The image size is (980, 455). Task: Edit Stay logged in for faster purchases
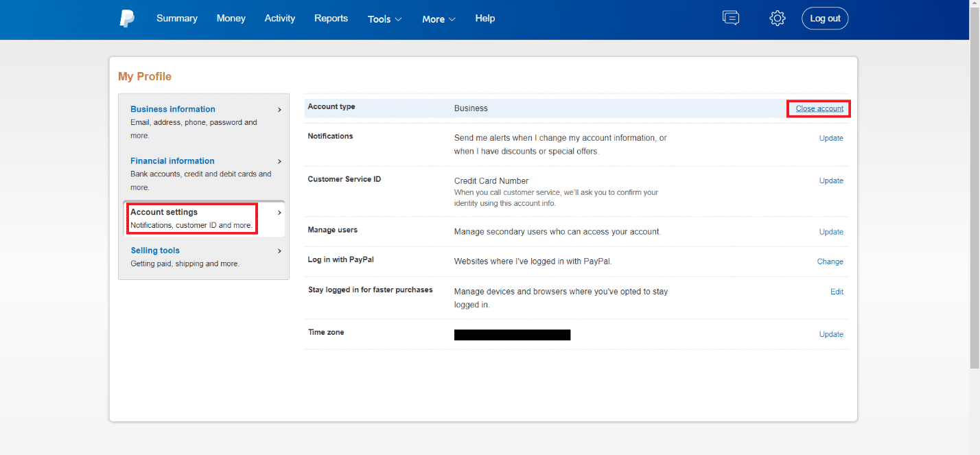pyautogui.click(x=837, y=292)
